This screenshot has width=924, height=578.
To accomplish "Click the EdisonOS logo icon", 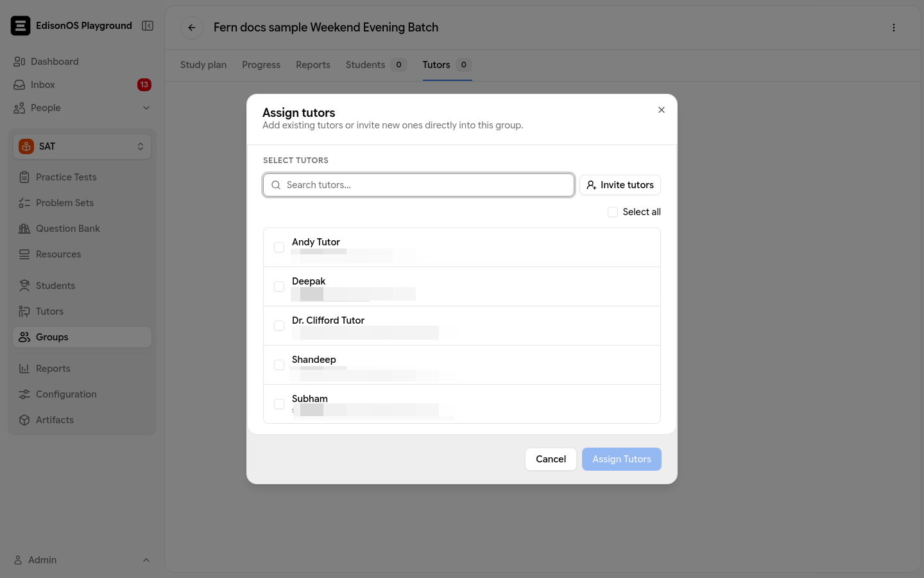I will click(21, 26).
